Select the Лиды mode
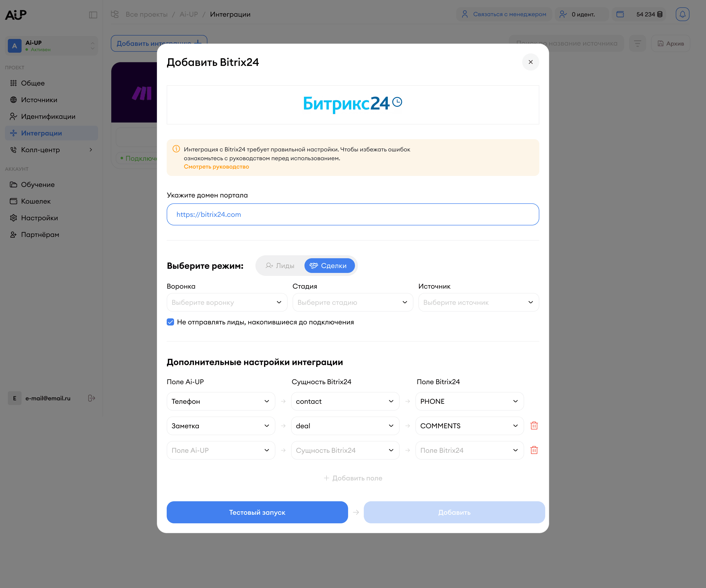Viewport: 706px width, 588px height. (280, 266)
